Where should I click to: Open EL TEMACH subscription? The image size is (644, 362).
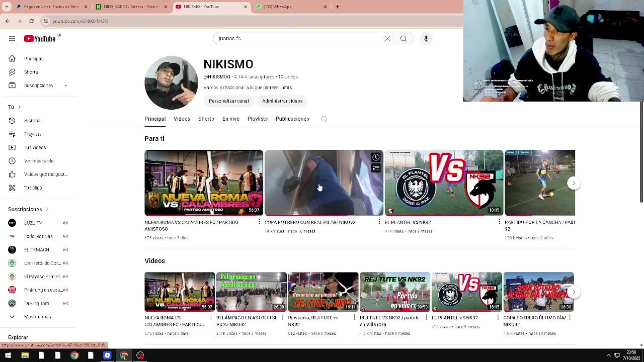tap(38, 250)
